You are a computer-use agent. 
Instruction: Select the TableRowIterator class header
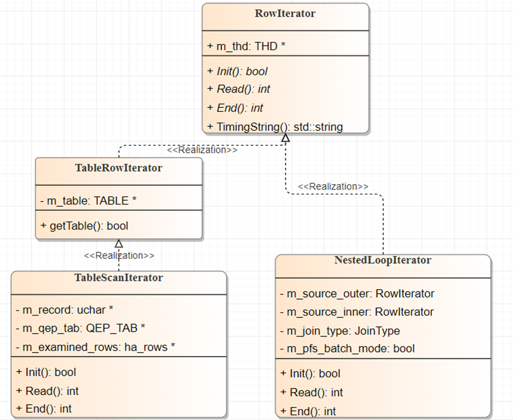coord(118,168)
